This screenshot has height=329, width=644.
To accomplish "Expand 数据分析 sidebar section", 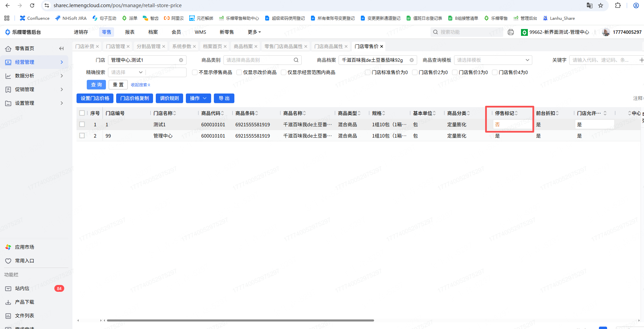I will coord(34,76).
